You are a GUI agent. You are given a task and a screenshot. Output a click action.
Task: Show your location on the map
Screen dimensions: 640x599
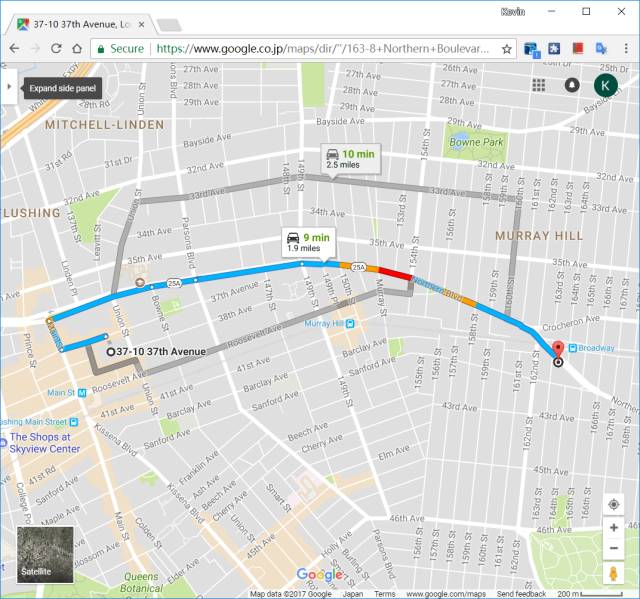613,505
